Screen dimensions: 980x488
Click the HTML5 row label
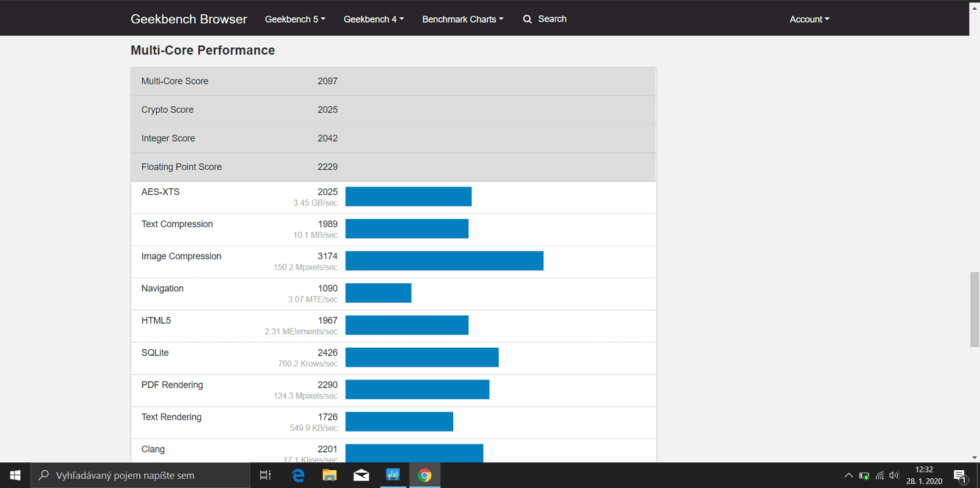point(156,321)
